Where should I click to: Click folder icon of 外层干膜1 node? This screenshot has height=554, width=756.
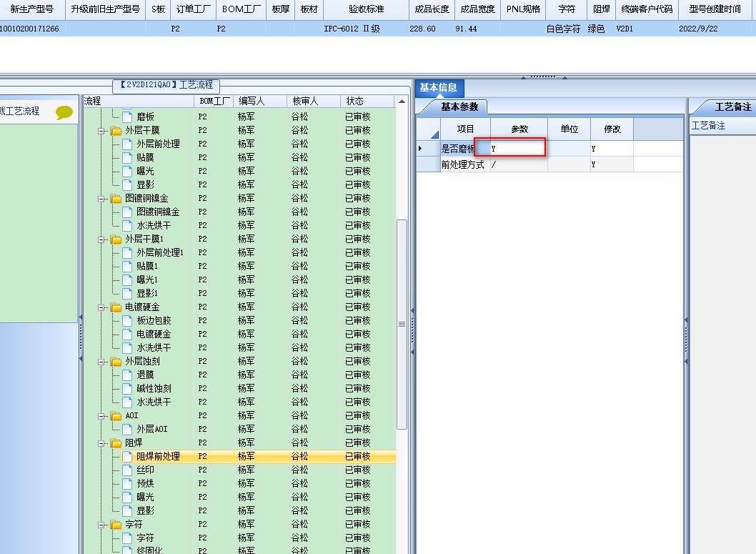pos(116,239)
